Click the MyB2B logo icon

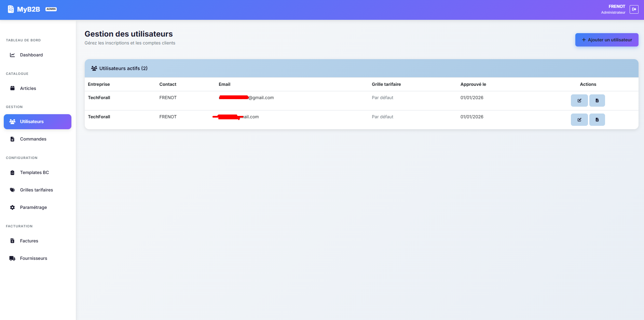(x=11, y=9)
